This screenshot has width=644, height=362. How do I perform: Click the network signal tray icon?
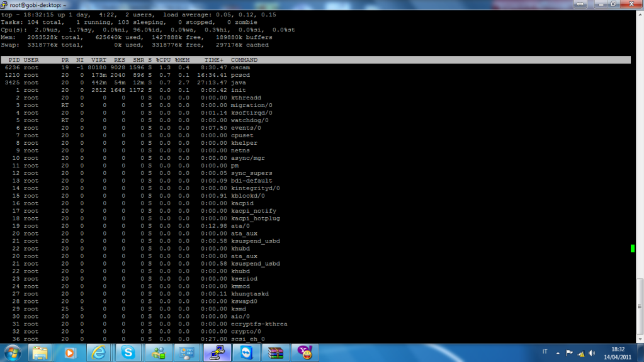click(x=582, y=353)
